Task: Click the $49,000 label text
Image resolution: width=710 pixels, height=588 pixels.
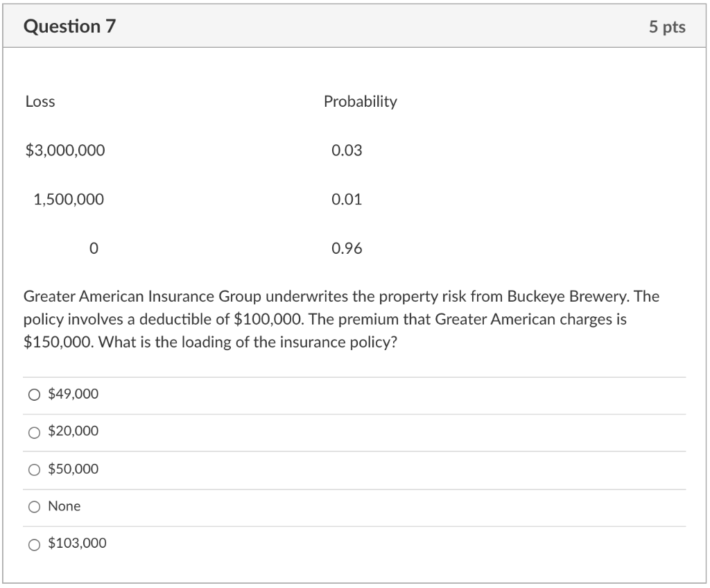Action: [72, 393]
